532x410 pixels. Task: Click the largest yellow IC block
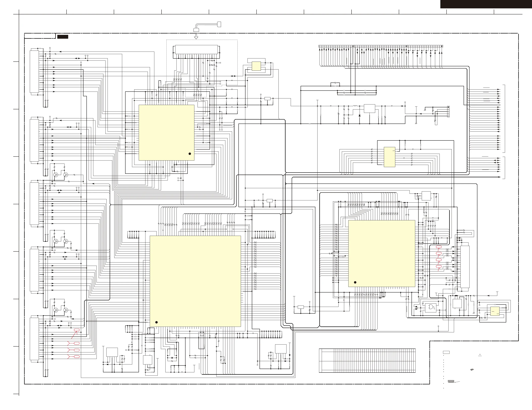[195, 281]
